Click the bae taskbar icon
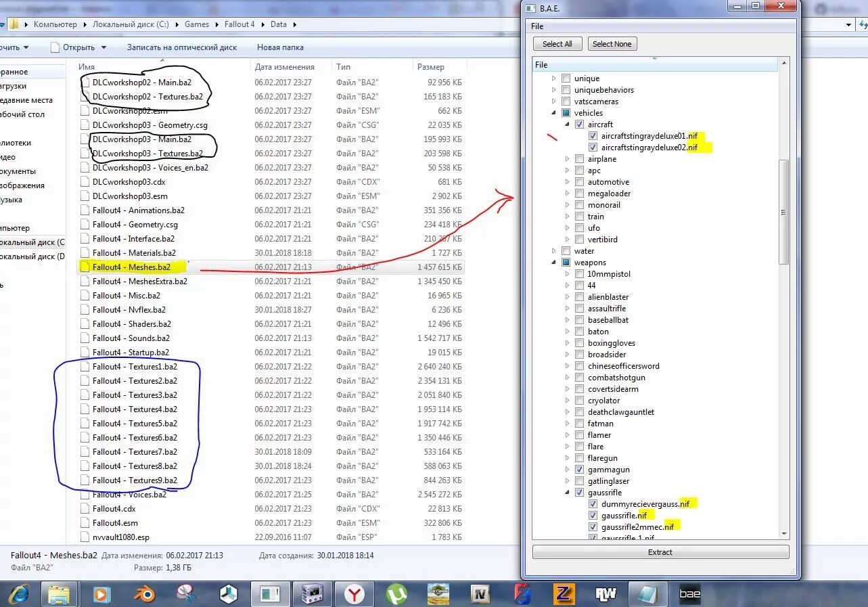This screenshot has height=607, width=868. coord(689,594)
